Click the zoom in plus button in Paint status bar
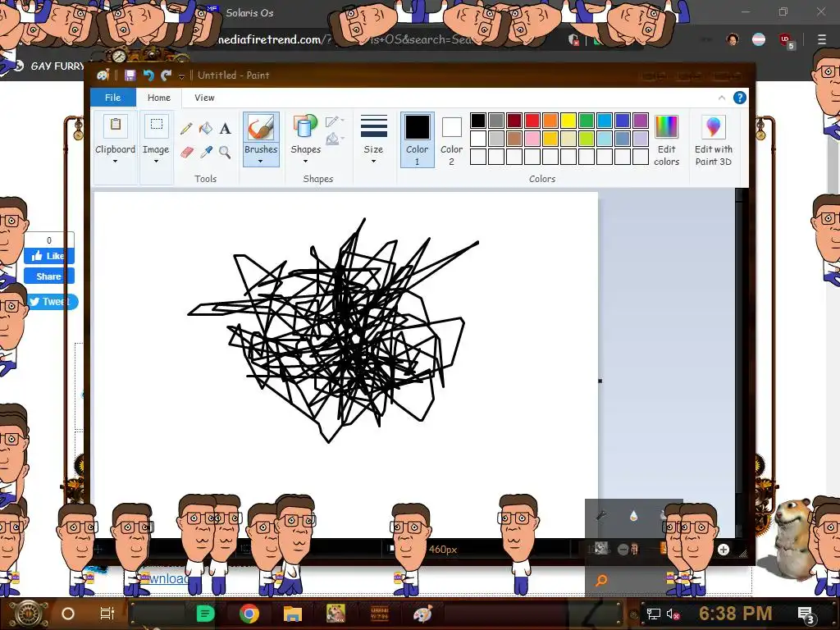840x630 pixels. [x=724, y=550]
